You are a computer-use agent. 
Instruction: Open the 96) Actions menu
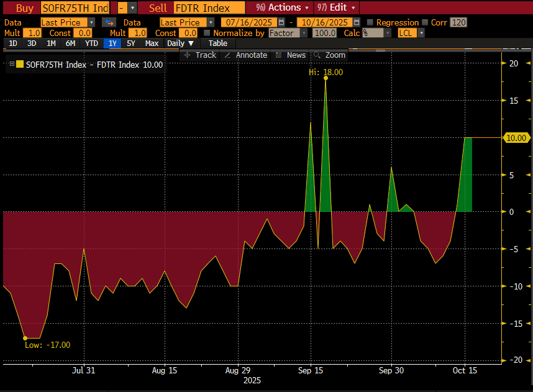coord(282,7)
